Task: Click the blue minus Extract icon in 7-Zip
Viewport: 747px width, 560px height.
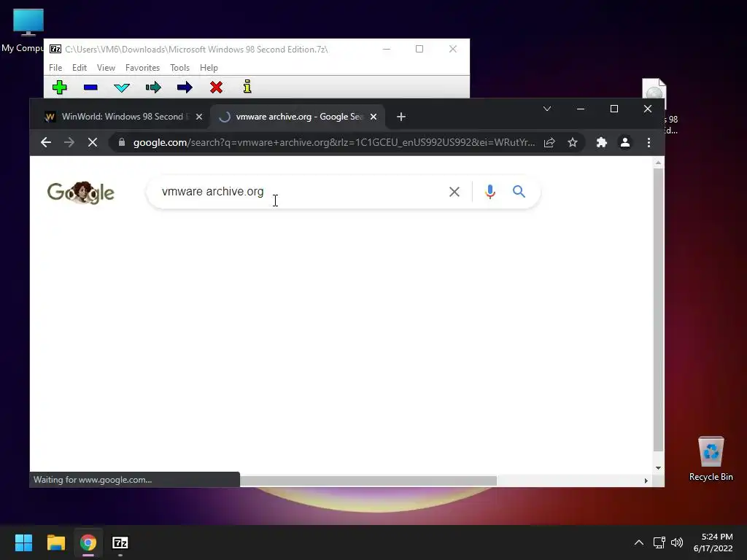Action: [90, 87]
